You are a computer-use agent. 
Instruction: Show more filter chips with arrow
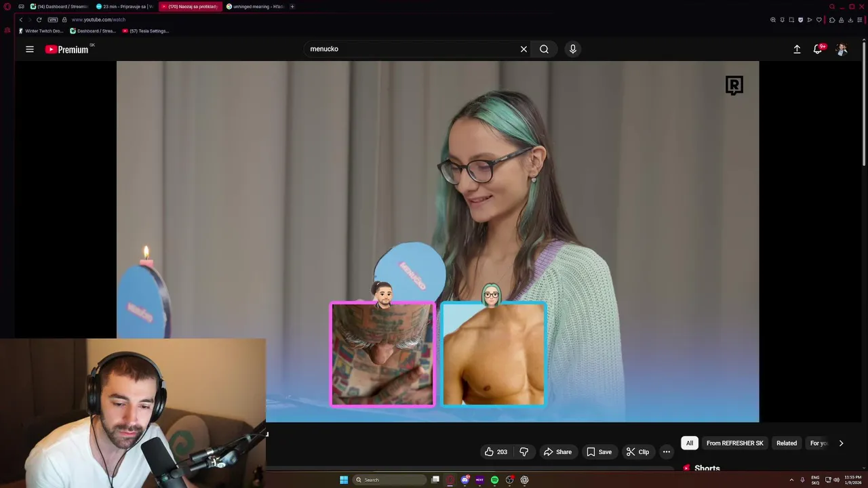841,443
